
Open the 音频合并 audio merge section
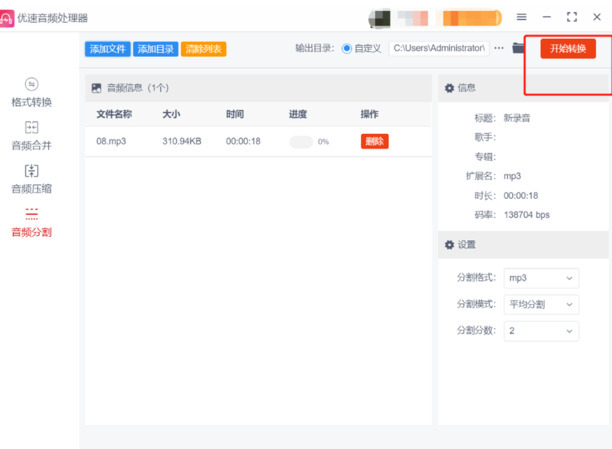31,136
